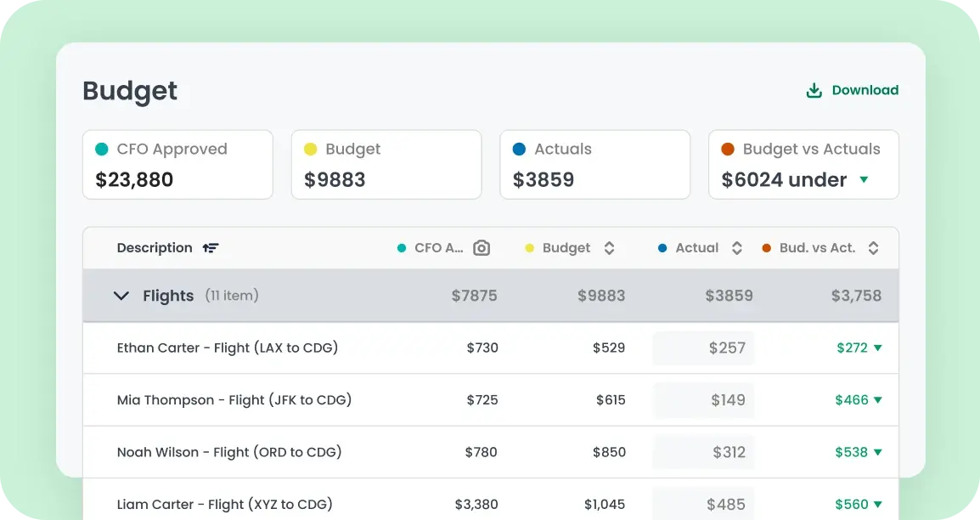980x520 pixels.
Task: Click the Download icon
Action: click(x=814, y=89)
